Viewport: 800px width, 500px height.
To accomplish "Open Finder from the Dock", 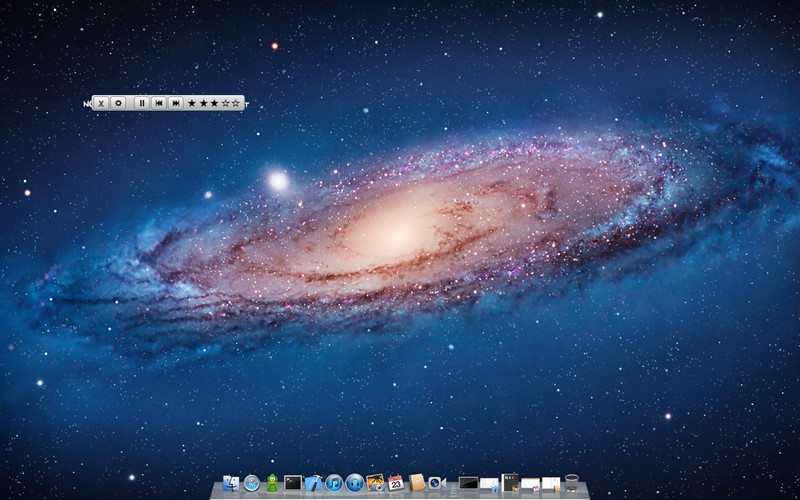I will (231, 483).
